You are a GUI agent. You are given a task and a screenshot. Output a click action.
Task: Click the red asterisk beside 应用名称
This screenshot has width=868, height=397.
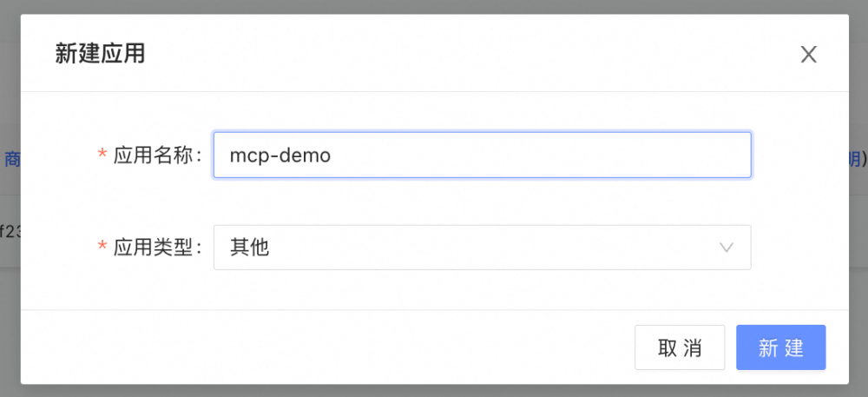coord(102,155)
